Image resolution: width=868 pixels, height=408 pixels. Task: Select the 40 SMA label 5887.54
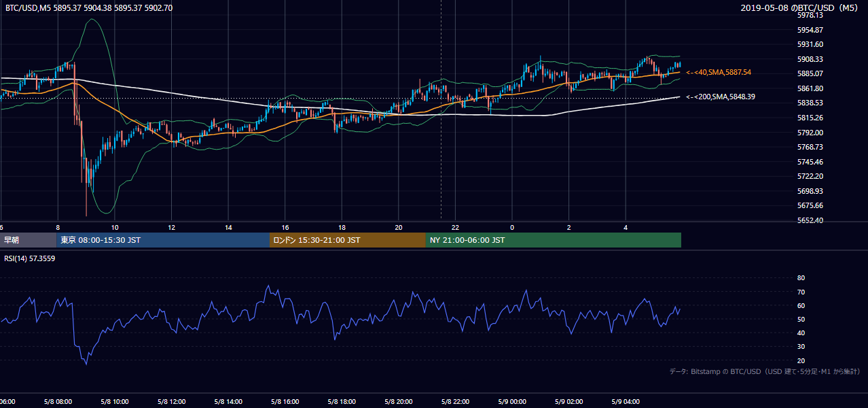tap(719, 72)
